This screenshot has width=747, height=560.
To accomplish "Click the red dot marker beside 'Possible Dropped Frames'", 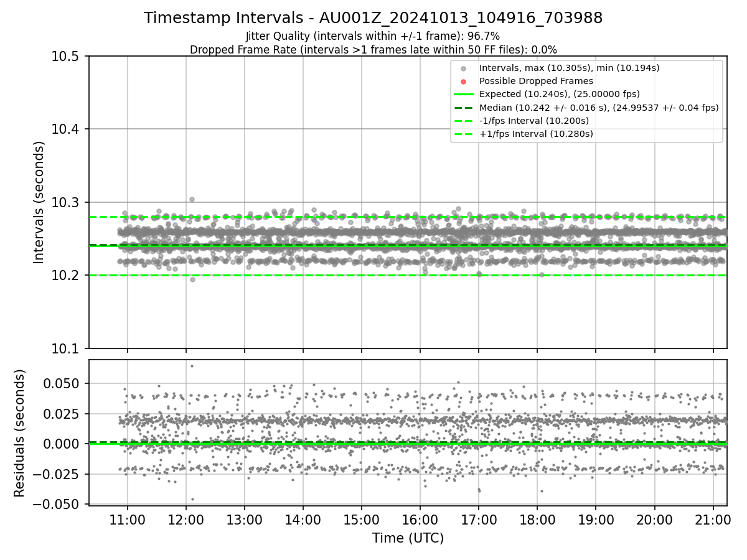I will click(x=463, y=82).
